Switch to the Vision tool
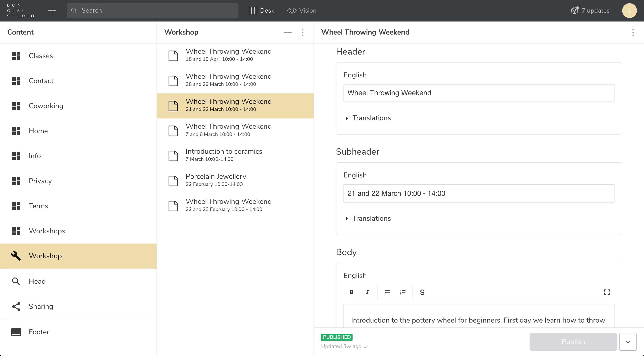This screenshot has height=356, width=644. pos(302,11)
